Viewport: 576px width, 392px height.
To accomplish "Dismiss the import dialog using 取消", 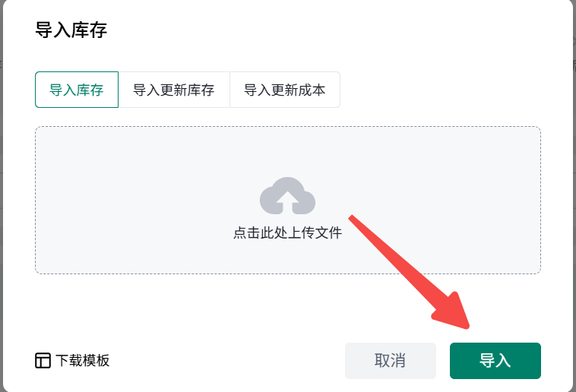I will coord(390,361).
